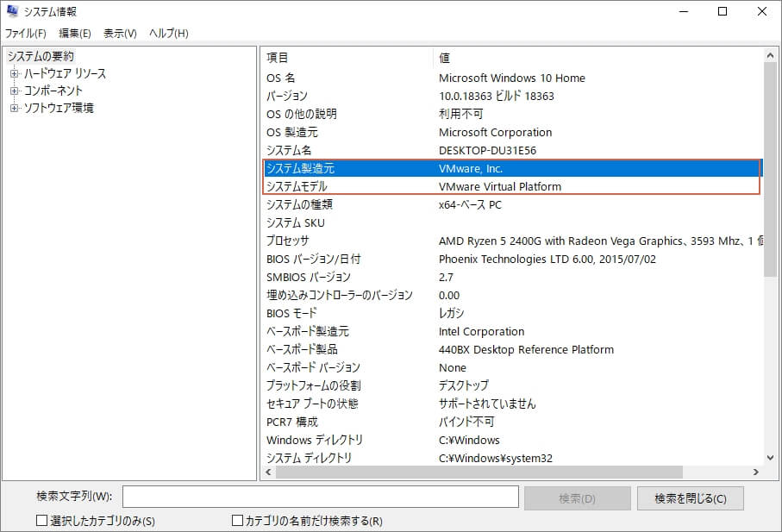Enable 選択したカテゴリのみ(S) checkbox

tap(42, 521)
